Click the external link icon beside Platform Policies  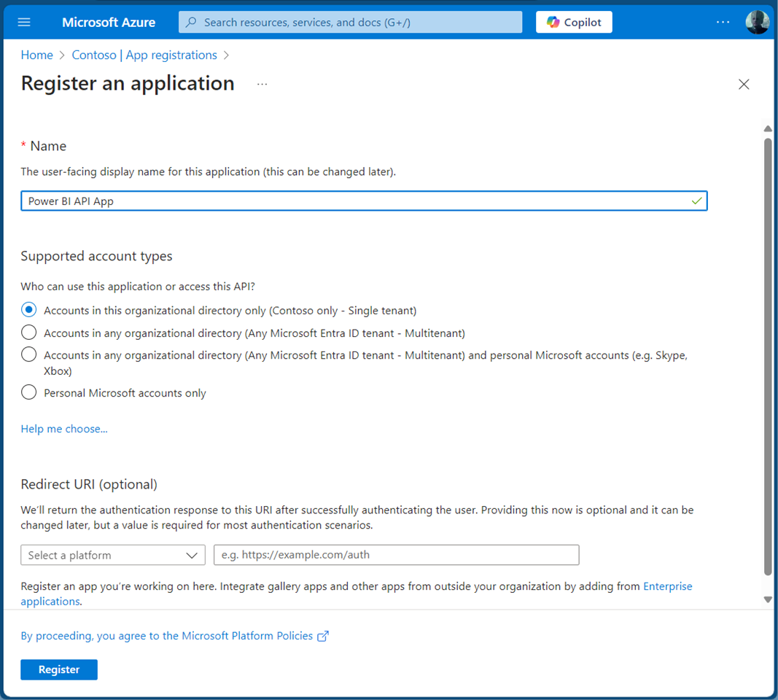click(x=323, y=635)
